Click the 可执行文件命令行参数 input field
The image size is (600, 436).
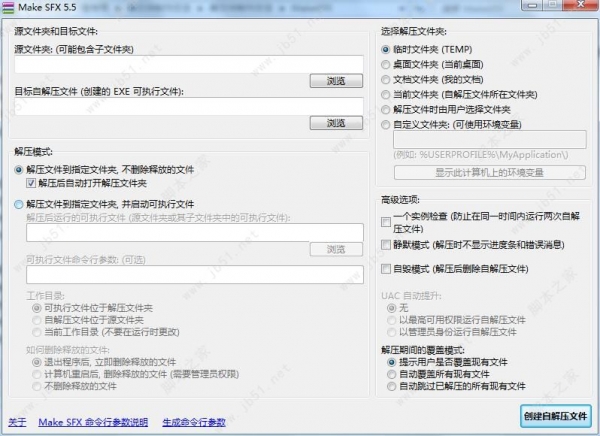coord(195,275)
